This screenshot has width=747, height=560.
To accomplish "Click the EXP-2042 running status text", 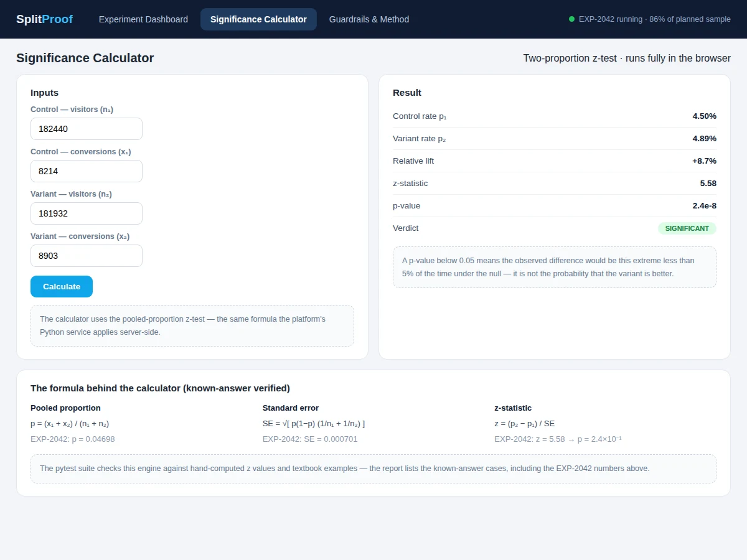I will click(655, 19).
